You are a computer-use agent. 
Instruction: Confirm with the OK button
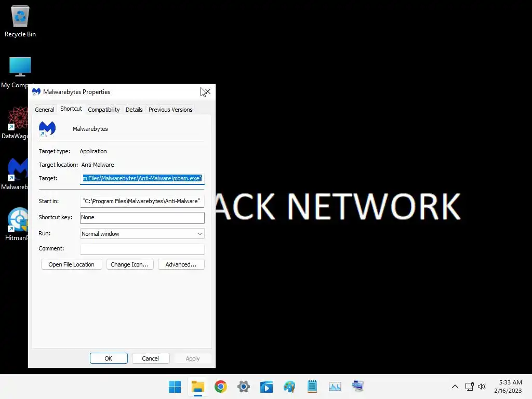[x=109, y=358]
